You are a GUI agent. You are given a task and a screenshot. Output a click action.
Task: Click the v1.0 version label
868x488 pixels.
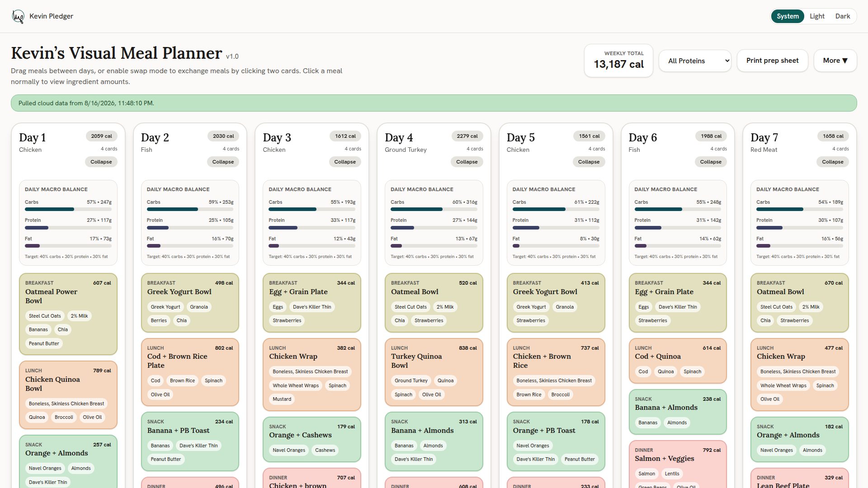tap(232, 56)
